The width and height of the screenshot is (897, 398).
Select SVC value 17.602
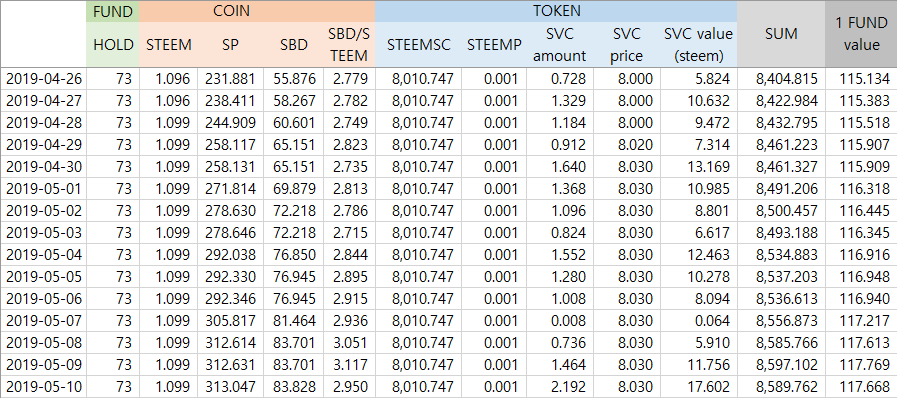coord(698,387)
